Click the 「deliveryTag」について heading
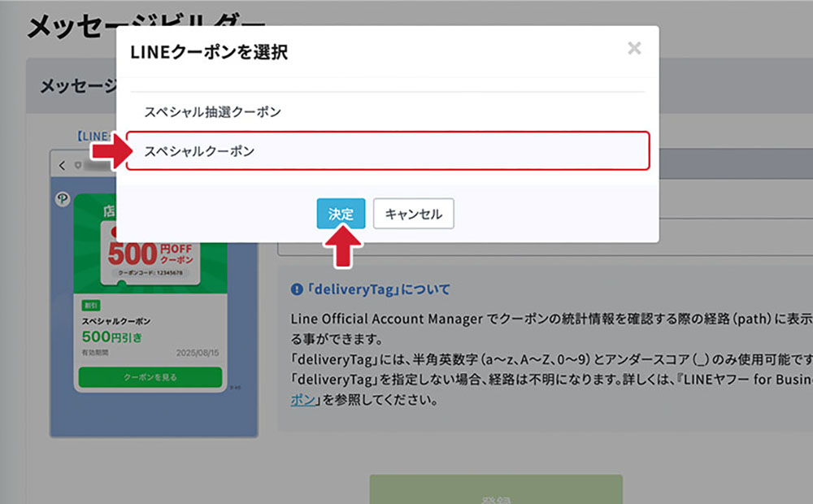 click(379, 289)
